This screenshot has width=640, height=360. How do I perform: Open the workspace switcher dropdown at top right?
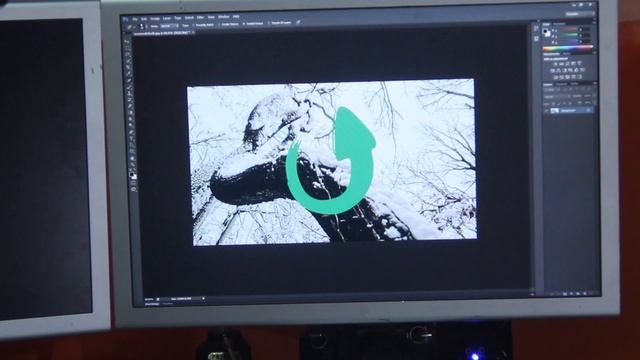pos(580,14)
